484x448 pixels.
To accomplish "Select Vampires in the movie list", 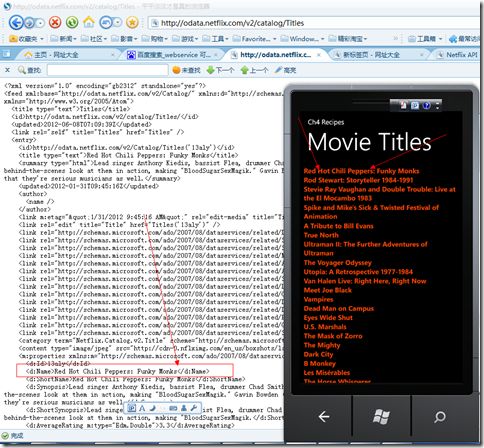I will [x=318, y=299].
